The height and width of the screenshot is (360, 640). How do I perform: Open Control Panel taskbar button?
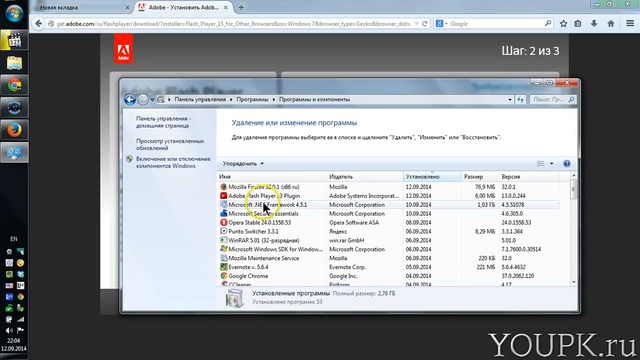[14, 152]
